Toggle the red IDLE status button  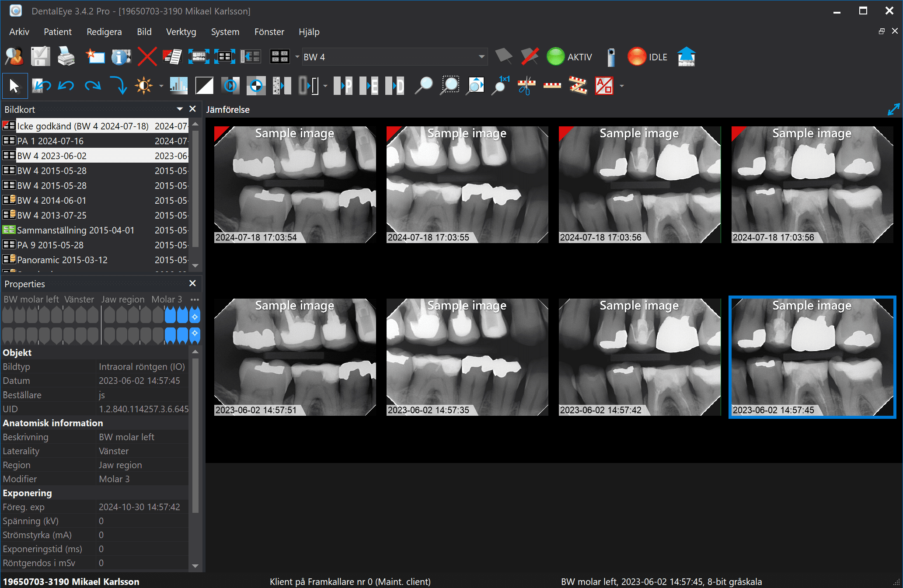coord(637,57)
